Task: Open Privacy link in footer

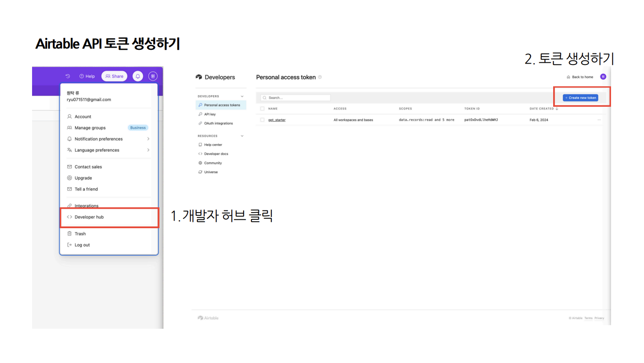Action: tap(599, 318)
